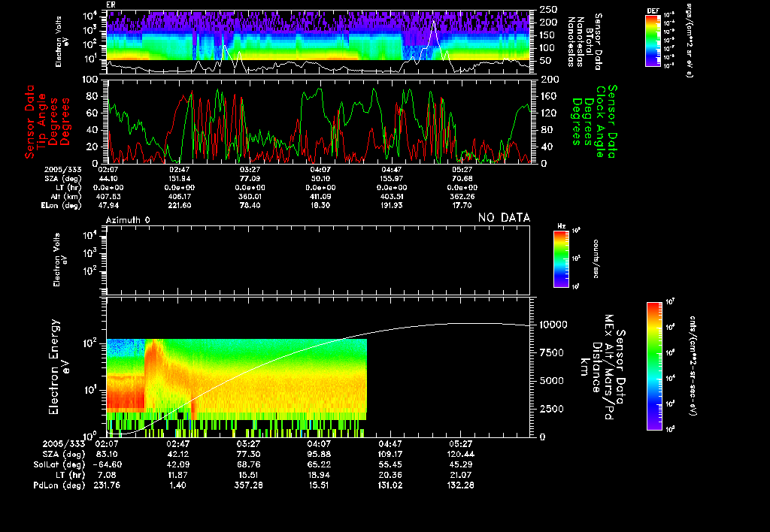Click altitude value 411.09
This screenshot has width=770, height=532.
[x=320, y=196]
